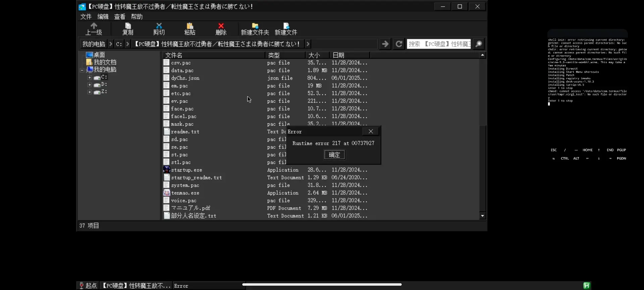Click the C: breadcrumb segment
Screen dimensions: 644x290
coord(119,44)
